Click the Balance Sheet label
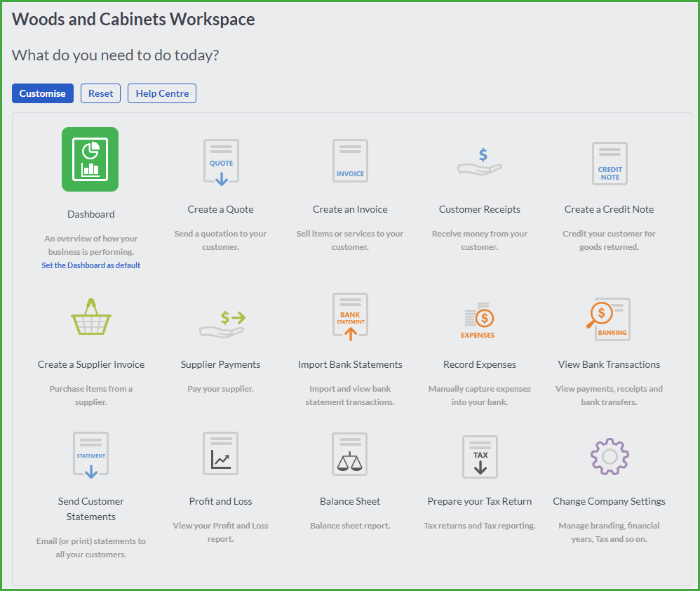Image resolution: width=700 pixels, height=591 pixels. 350,501
